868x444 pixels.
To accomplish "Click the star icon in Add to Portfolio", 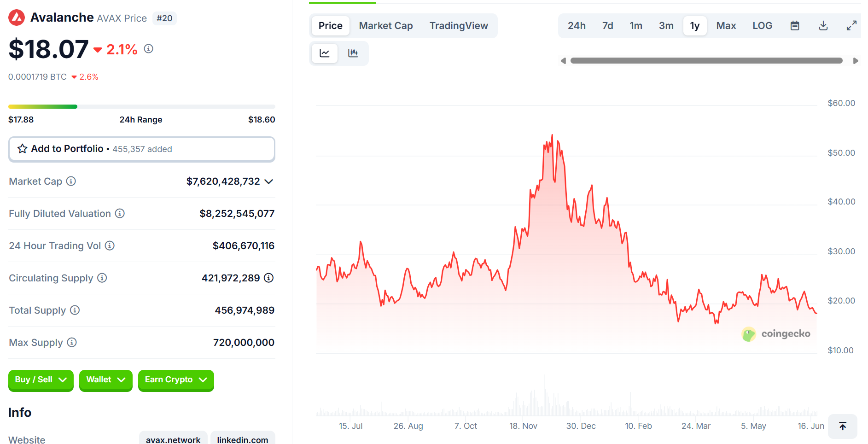I will tap(22, 149).
